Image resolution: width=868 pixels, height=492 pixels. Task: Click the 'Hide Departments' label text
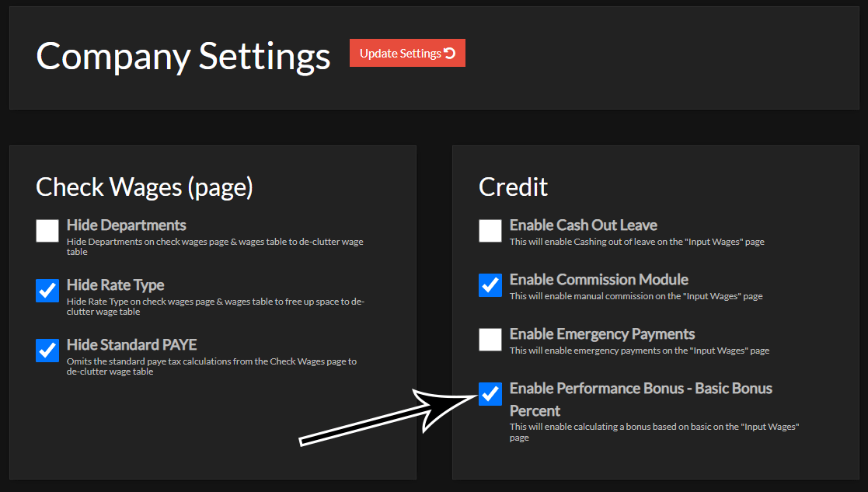pos(126,225)
